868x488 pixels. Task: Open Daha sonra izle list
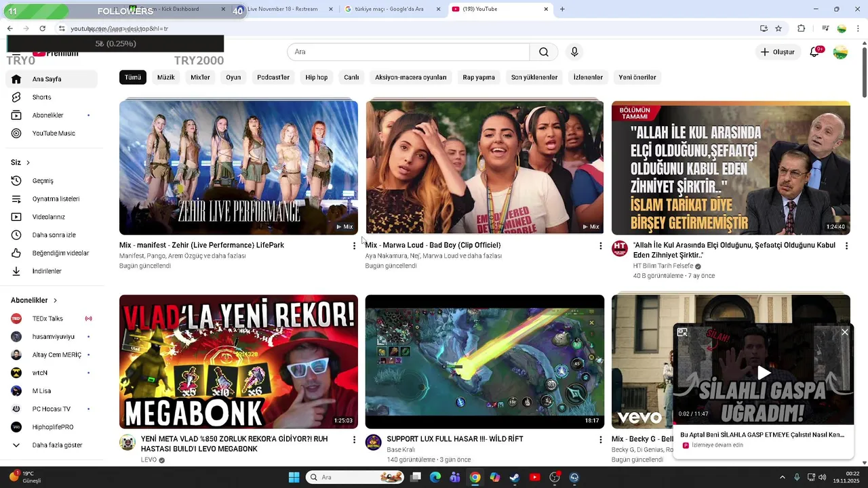coord(54,235)
